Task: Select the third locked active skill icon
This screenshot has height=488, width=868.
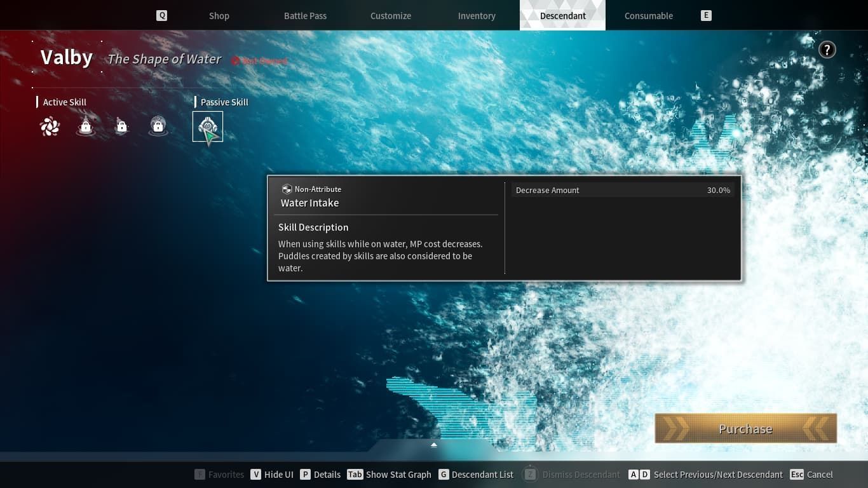Action: pos(121,126)
